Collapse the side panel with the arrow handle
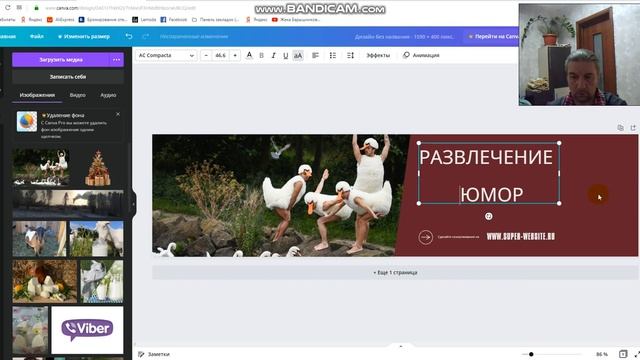640x360 pixels. click(133, 203)
